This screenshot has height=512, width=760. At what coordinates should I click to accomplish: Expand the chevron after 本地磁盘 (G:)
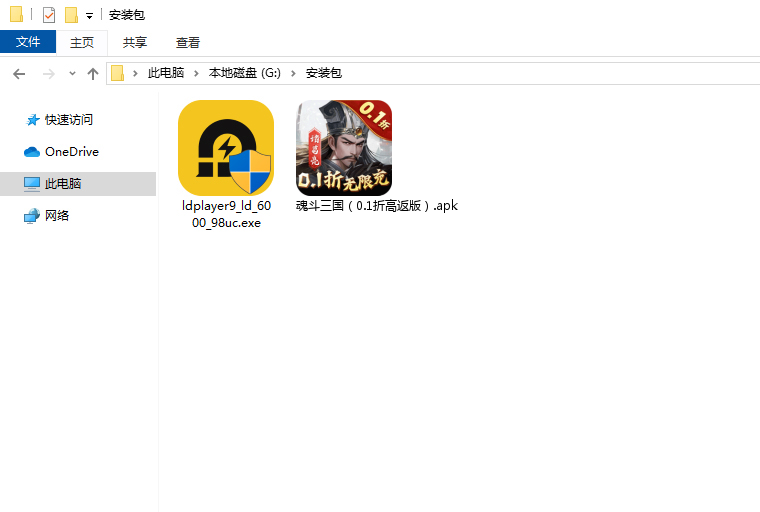click(293, 73)
